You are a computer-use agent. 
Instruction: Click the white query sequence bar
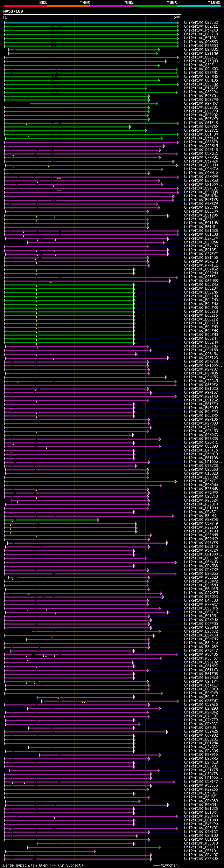click(92, 15)
